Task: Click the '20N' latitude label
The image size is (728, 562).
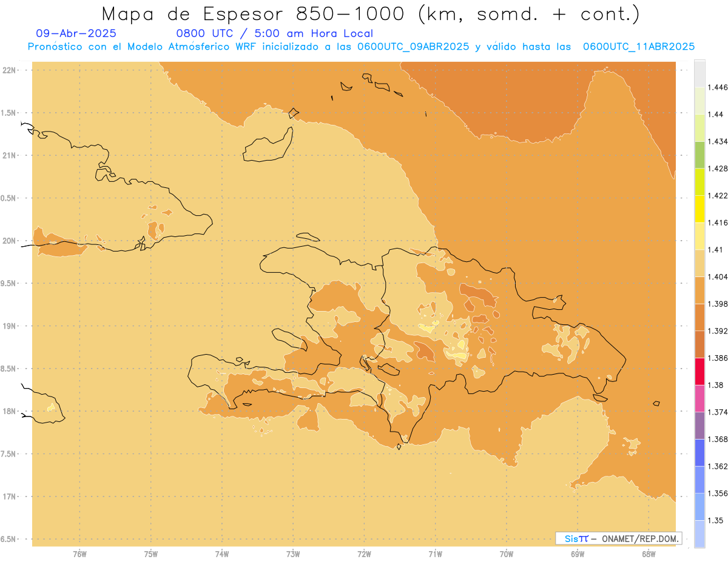Action: [x=9, y=241]
